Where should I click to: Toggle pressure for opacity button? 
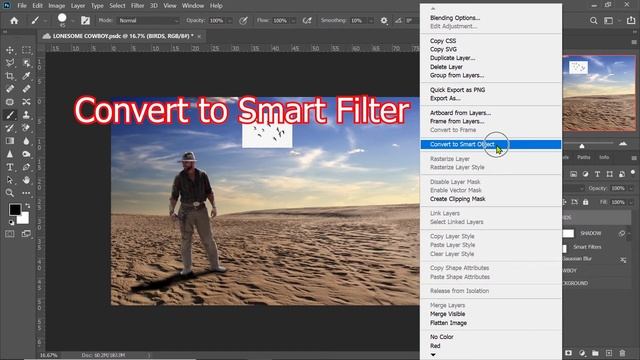tap(243, 20)
